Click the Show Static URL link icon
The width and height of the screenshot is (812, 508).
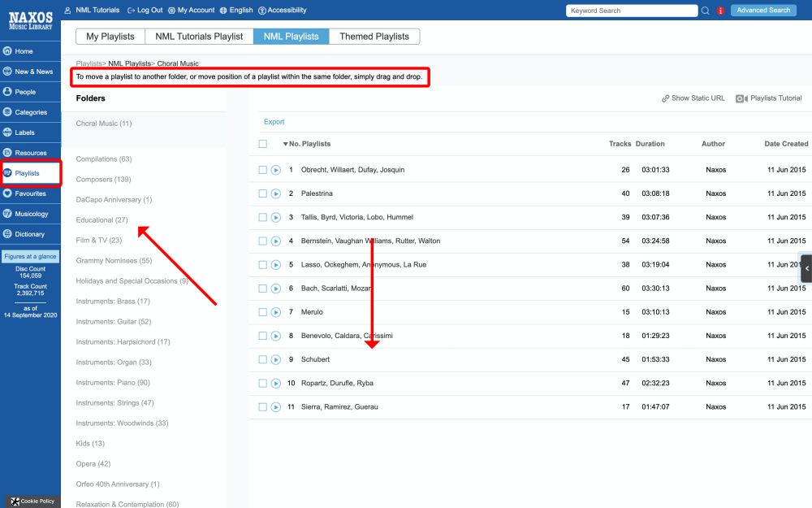(666, 98)
